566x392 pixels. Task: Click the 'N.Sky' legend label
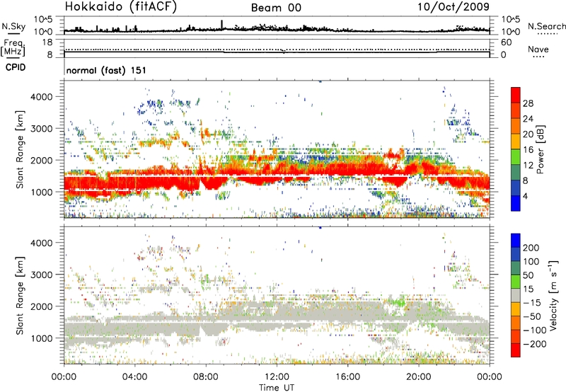pos(13,26)
